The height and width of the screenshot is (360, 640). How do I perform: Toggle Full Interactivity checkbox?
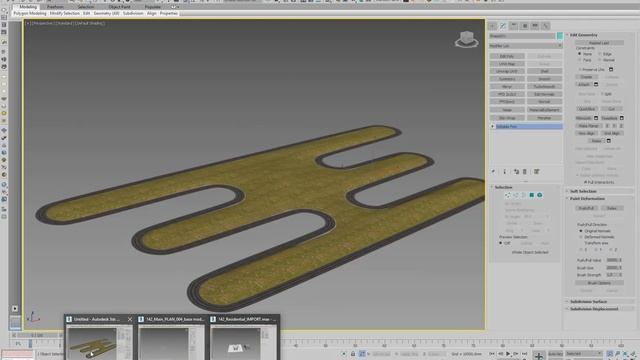[x=585, y=182]
